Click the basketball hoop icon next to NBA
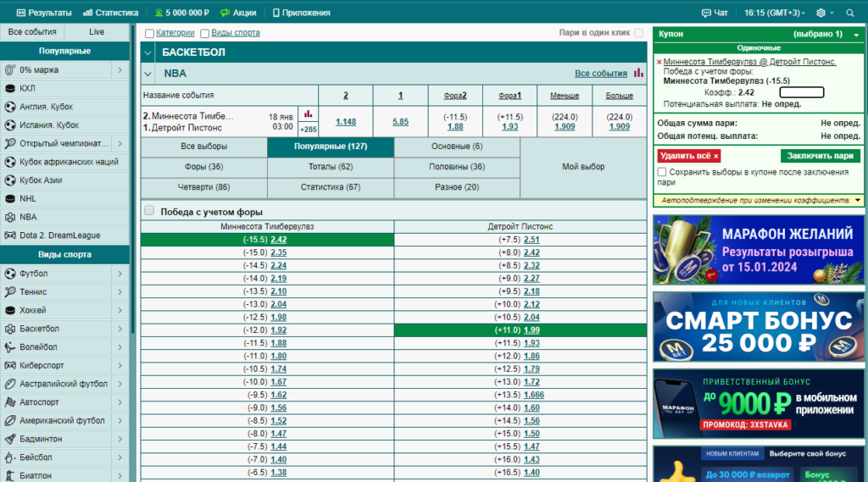This screenshot has width=868, height=482. point(10,217)
